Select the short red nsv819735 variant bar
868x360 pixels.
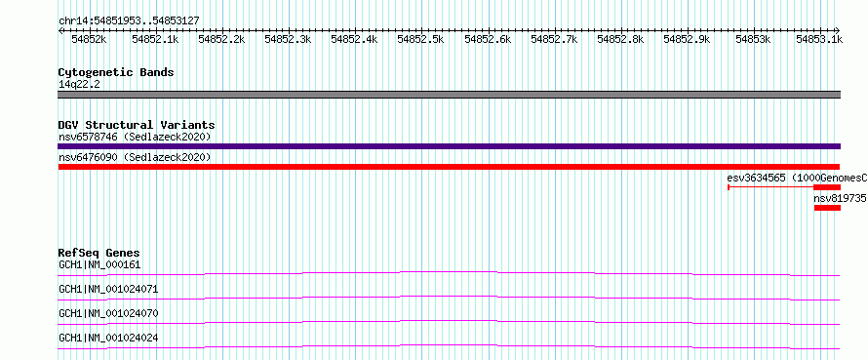pyautogui.click(x=827, y=208)
